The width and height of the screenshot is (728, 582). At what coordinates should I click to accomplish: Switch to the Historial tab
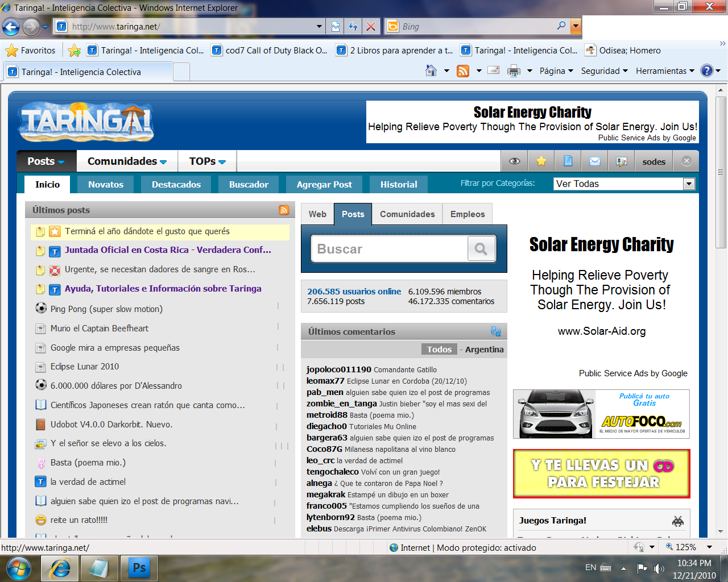pos(399,184)
